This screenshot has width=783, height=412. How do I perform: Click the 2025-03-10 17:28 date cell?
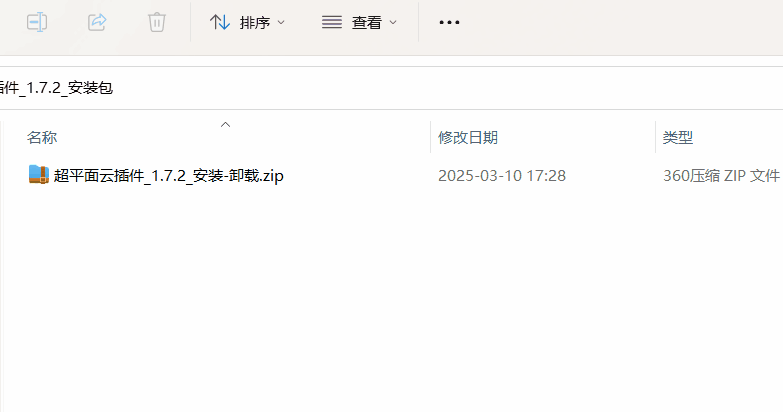tap(502, 176)
